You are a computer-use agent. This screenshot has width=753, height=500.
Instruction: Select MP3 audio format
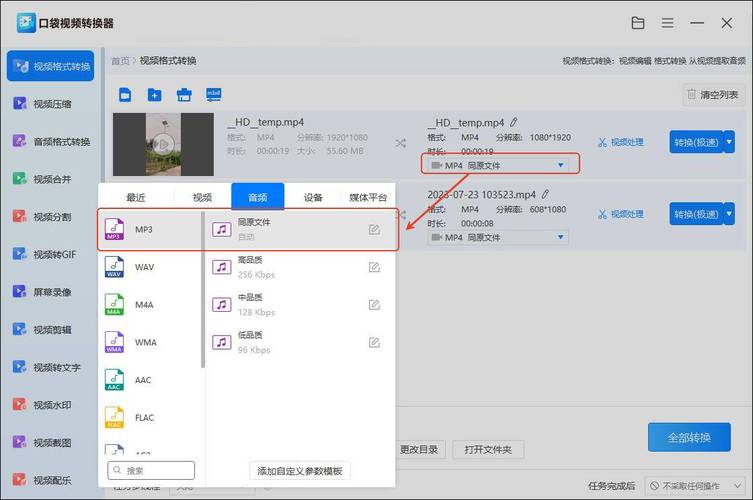pyautogui.click(x=150, y=230)
